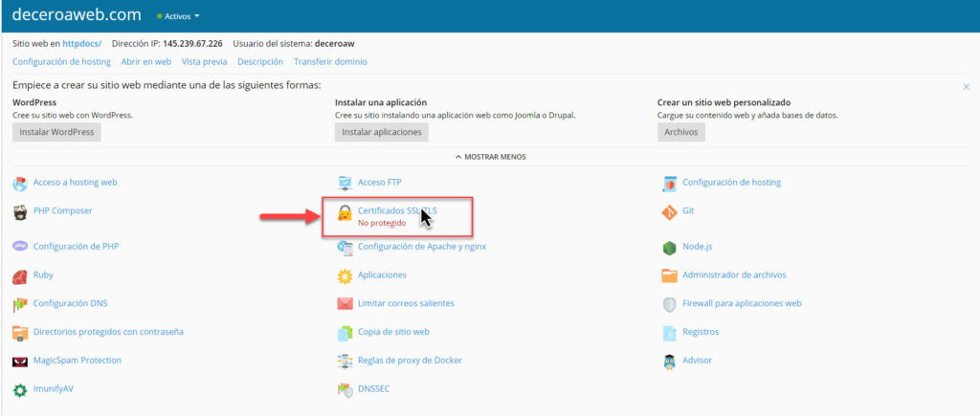
Task: Open the DNSSEC link
Action: click(x=374, y=388)
